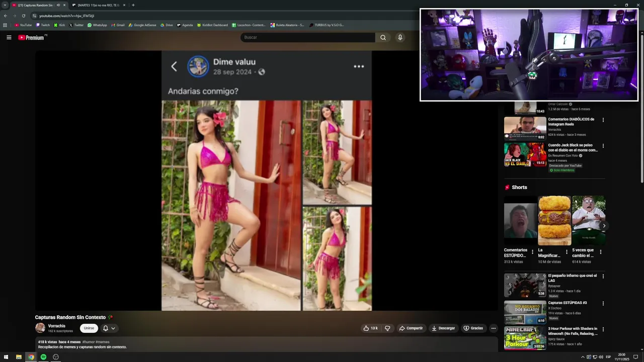Open the 5 veces que cambio short

[589, 220]
